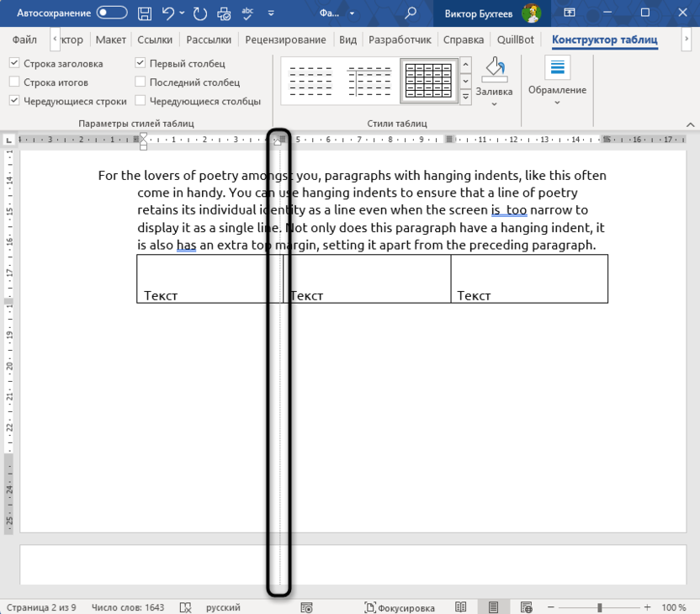The height and width of the screenshot is (614, 700).
Task: Enable Строка итогов checkbox
Action: pos(14,82)
